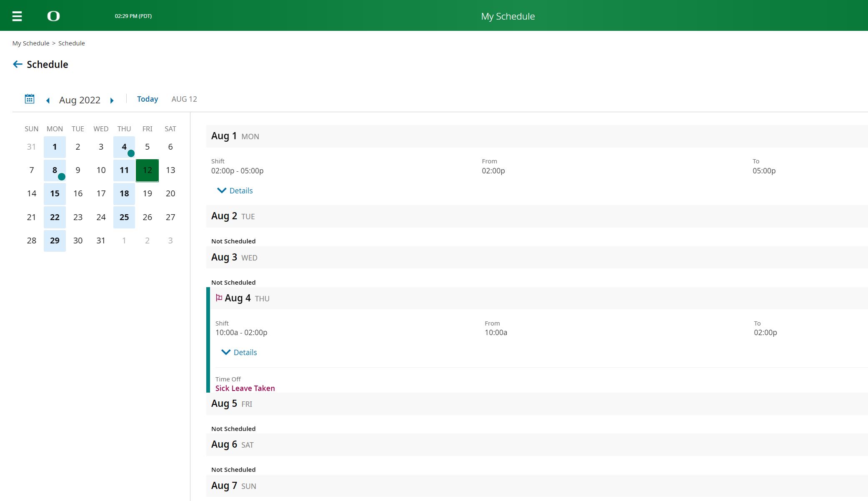
Task: Open the hamburger navigation menu
Action: click(x=17, y=16)
